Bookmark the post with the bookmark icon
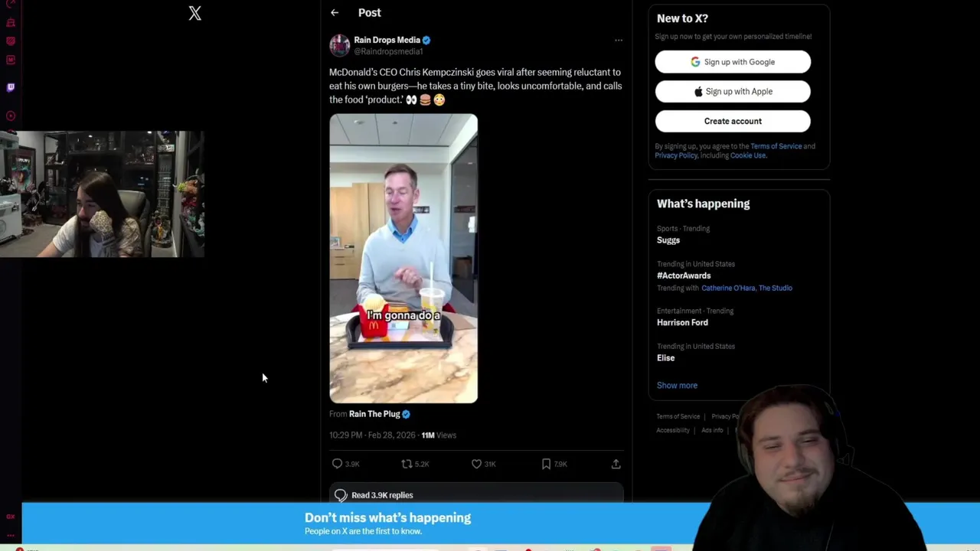This screenshot has width=980, height=551. click(x=546, y=464)
